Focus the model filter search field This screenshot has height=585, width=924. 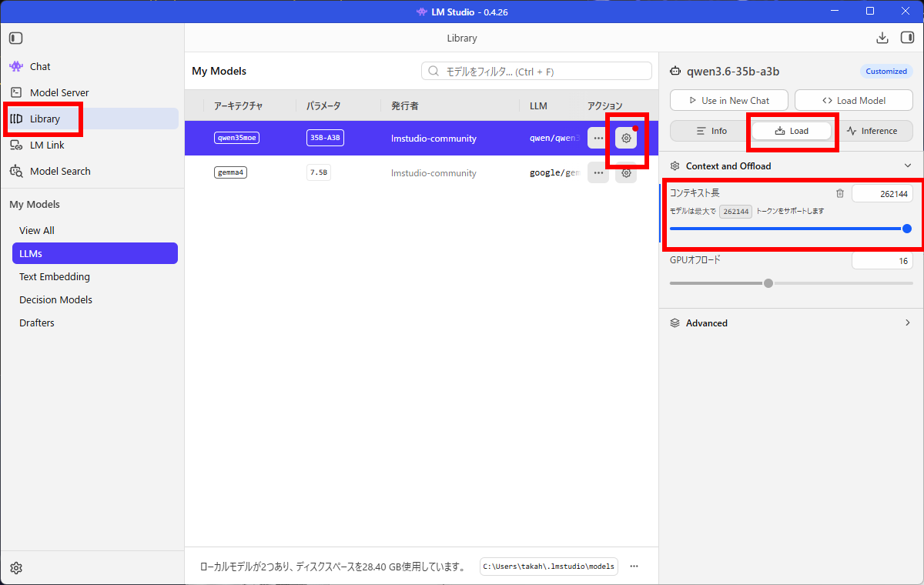pyautogui.click(x=537, y=72)
